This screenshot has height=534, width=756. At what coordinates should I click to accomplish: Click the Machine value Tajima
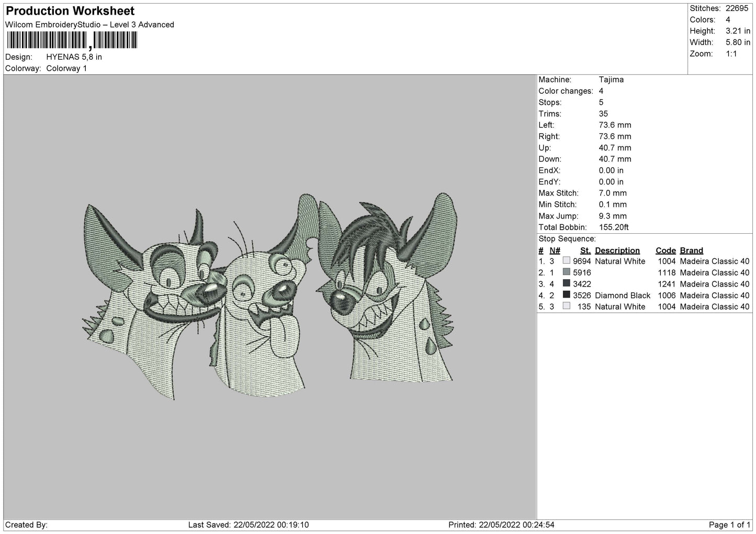pyautogui.click(x=611, y=79)
